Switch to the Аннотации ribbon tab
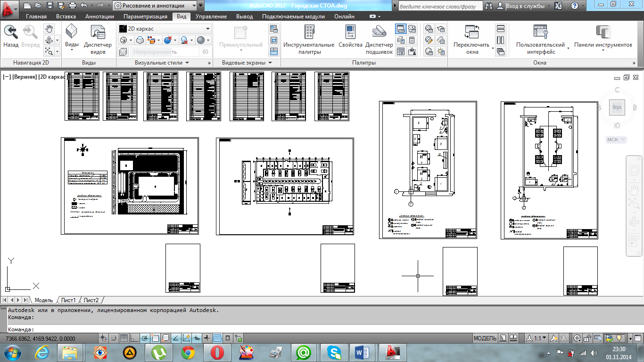The width and height of the screenshot is (644, 362). click(99, 16)
